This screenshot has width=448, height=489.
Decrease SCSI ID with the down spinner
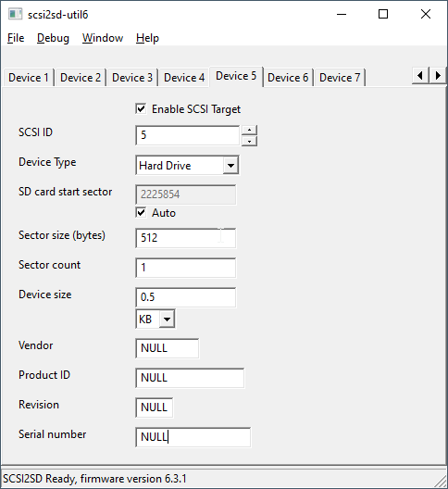[x=249, y=141]
